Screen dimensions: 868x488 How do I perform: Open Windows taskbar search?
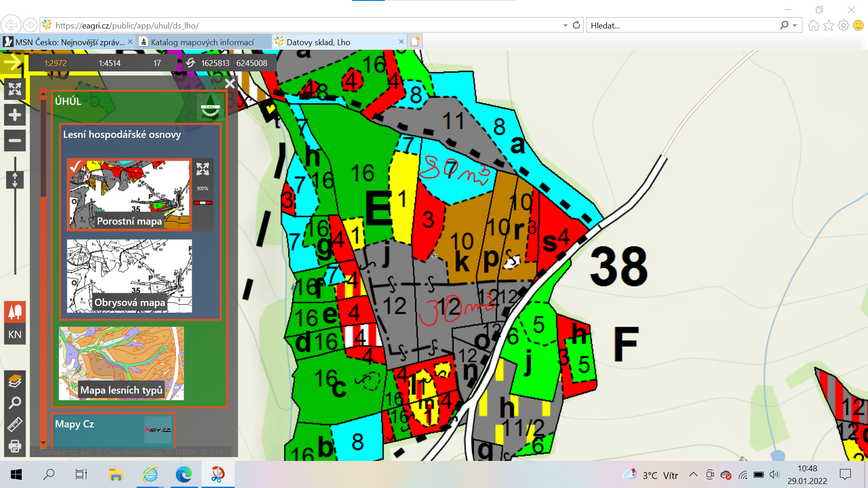[48, 474]
